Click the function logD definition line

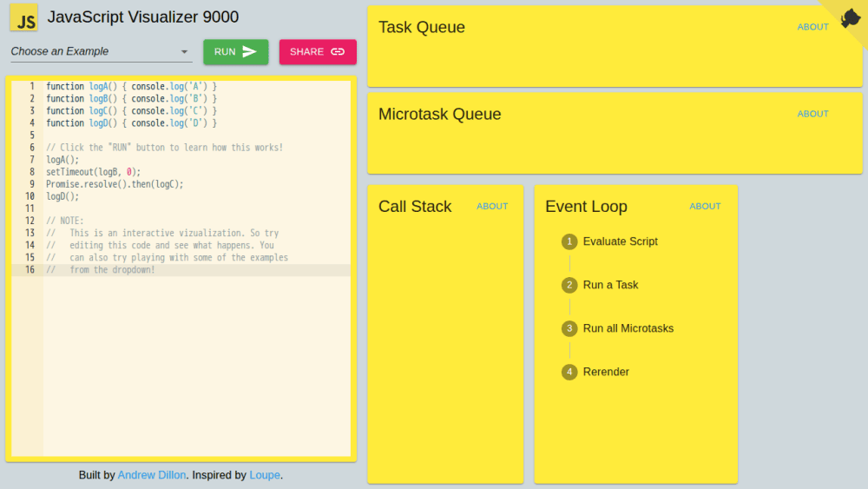pyautogui.click(x=131, y=123)
